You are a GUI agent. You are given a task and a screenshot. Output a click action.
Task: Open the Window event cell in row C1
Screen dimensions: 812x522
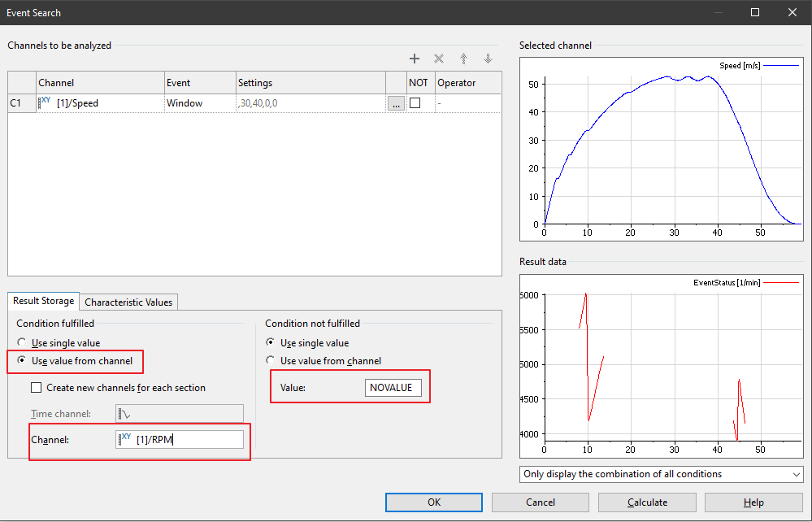coord(198,103)
